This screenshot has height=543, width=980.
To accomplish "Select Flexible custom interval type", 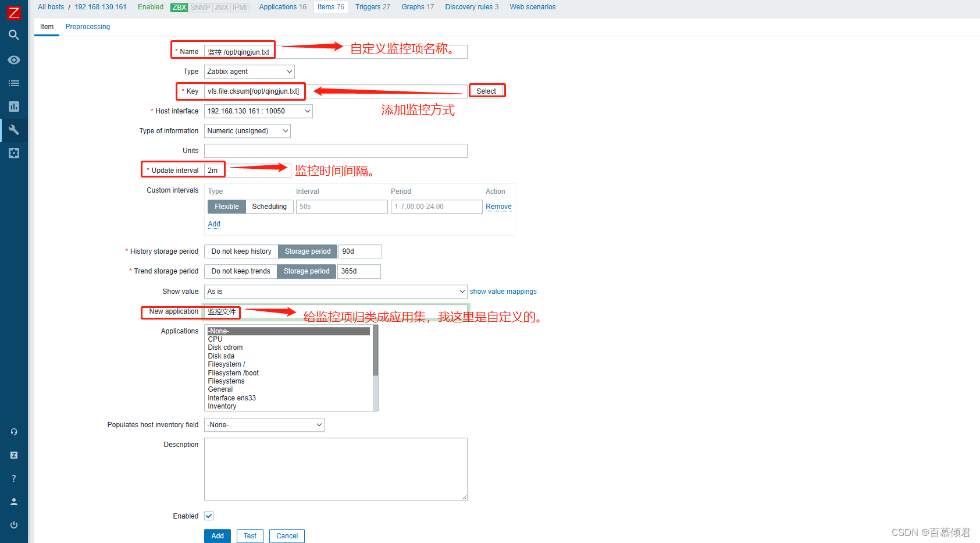I will (x=227, y=207).
